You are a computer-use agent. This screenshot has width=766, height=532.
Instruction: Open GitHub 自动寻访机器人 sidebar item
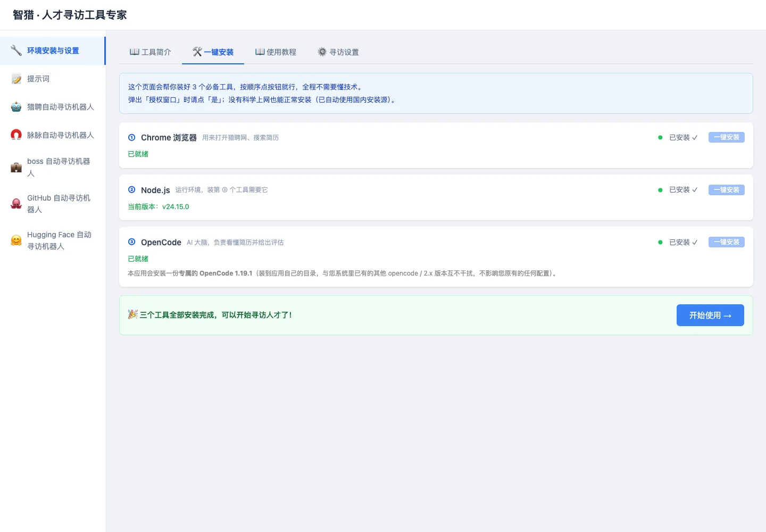(53, 204)
